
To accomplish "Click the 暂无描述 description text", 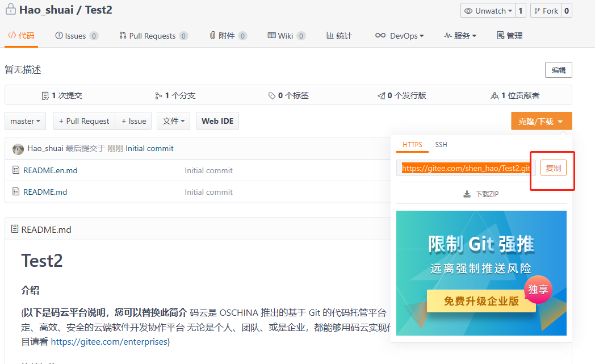I will (x=23, y=69).
